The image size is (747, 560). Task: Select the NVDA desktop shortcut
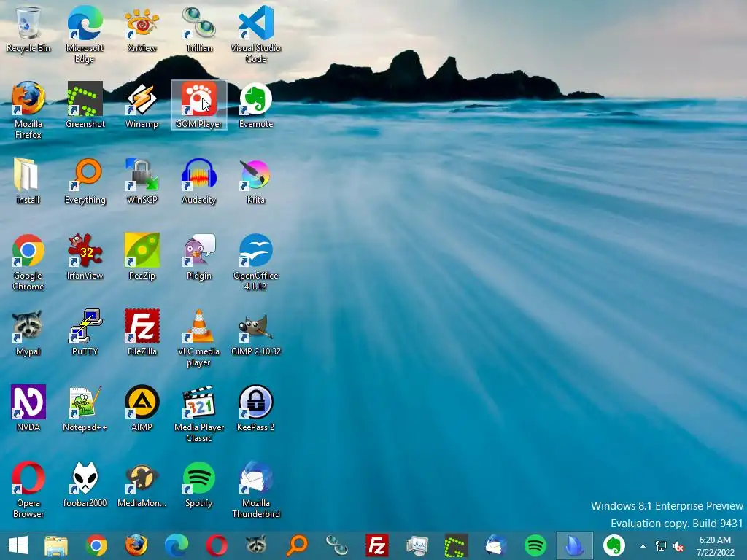(x=28, y=408)
